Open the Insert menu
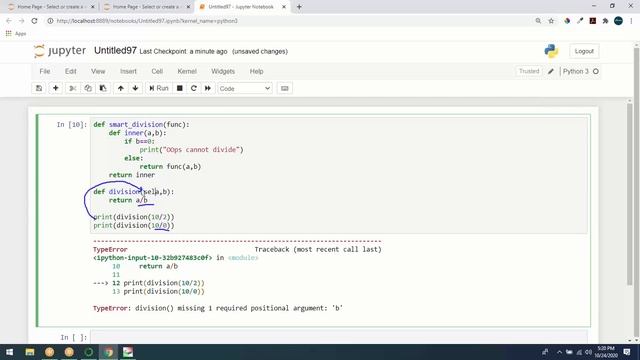The image size is (640, 360). pos(128,71)
